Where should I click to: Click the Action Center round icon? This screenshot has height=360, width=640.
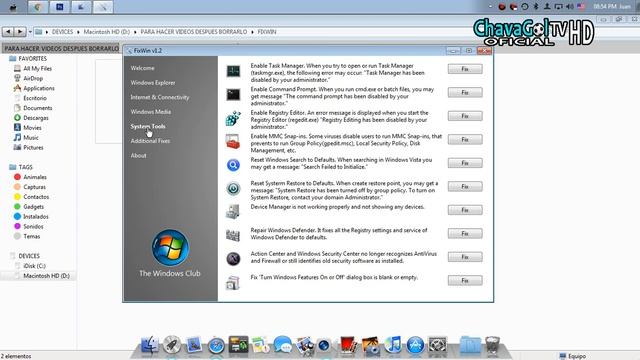pos(233,259)
